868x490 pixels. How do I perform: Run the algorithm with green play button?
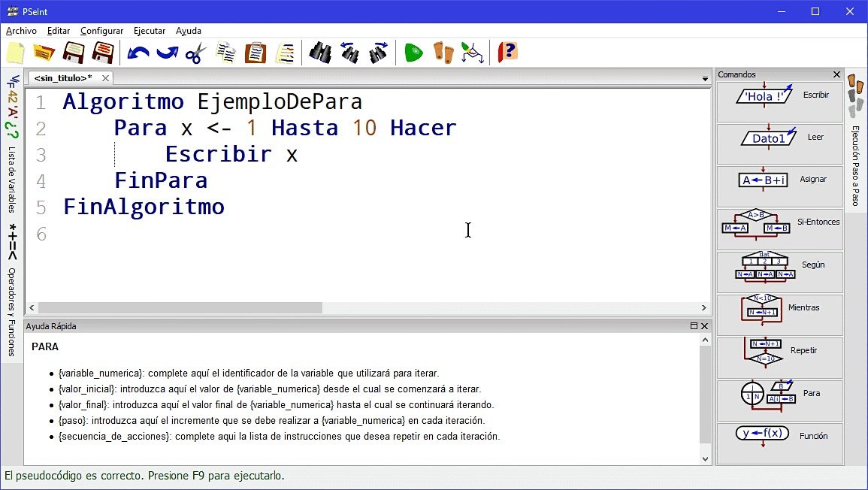coord(413,53)
